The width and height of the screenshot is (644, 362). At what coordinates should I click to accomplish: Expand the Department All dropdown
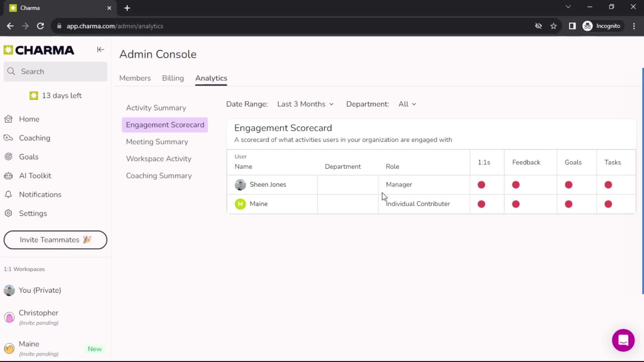pyautogui.click(x=407, y=104)
